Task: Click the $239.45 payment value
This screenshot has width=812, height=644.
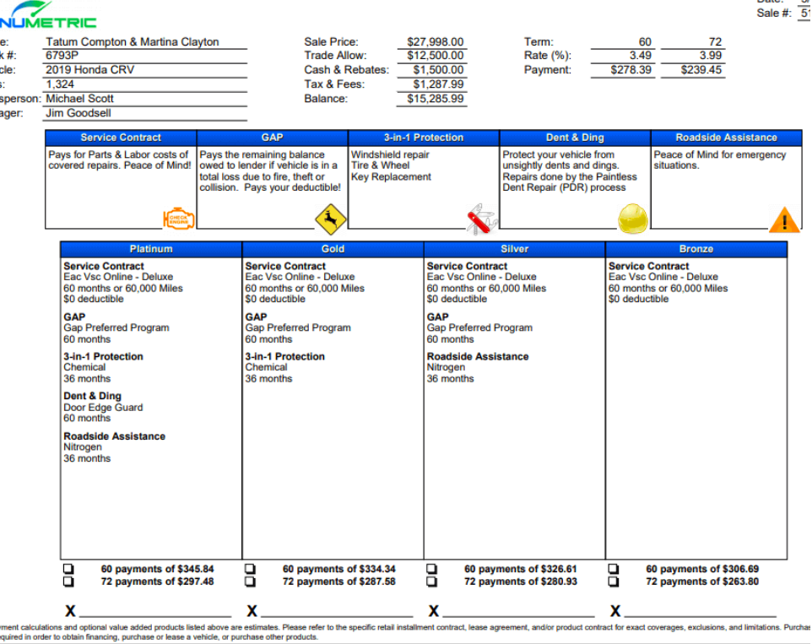Action: pyautogui.click(x=701, y=70)
